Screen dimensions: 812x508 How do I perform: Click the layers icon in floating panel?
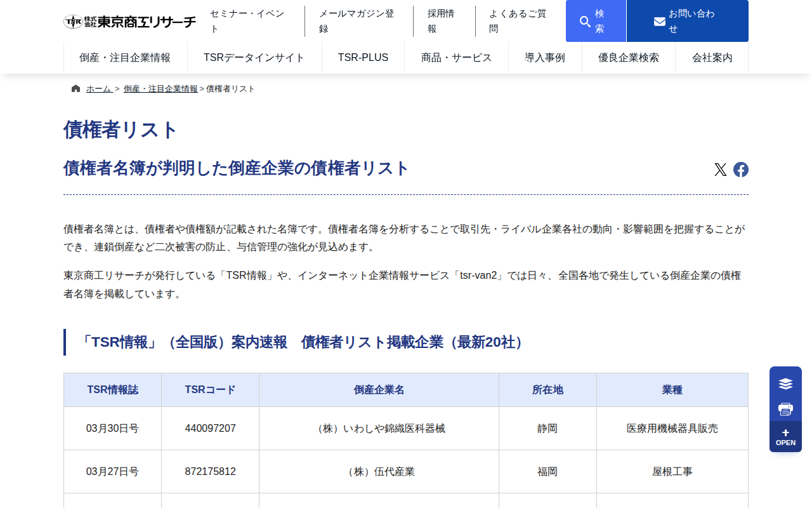785,384
